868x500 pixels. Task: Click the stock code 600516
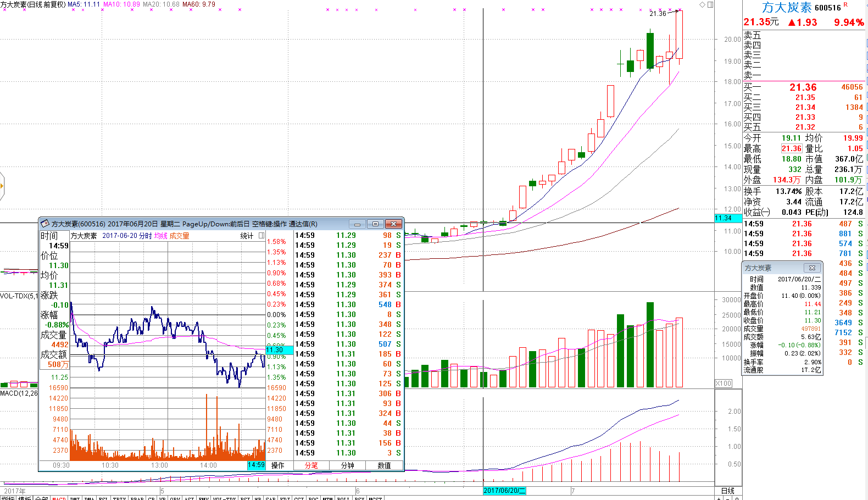tap(827, 8)
